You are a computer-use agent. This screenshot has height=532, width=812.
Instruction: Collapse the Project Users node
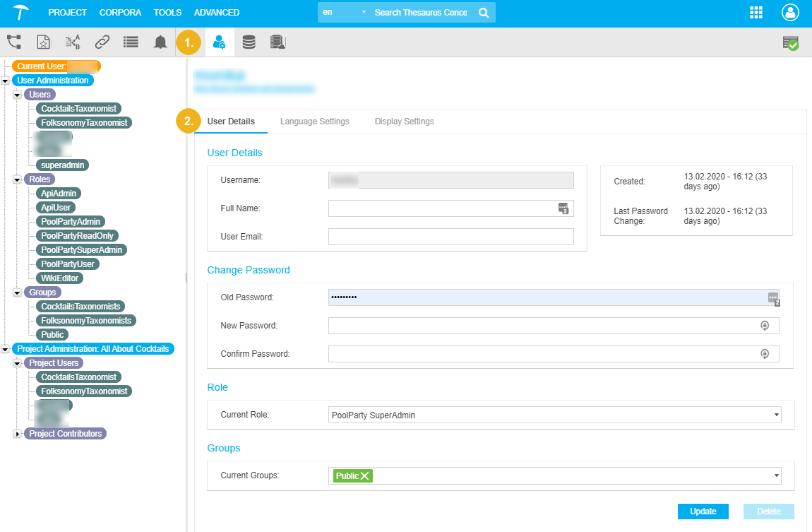coord(17,363)
